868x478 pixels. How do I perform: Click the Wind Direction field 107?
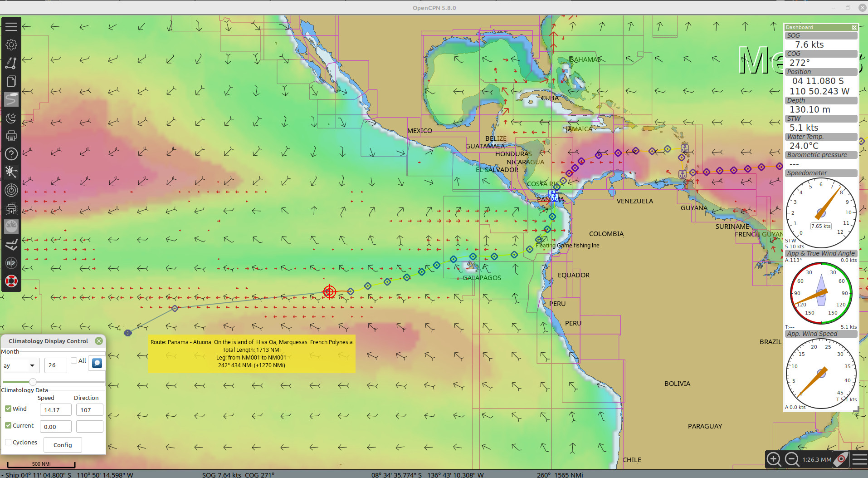pos(89,410)
